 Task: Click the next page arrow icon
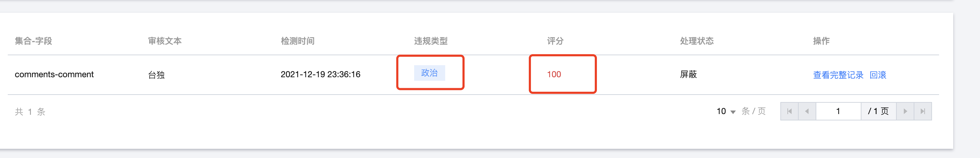coord(905,112)
